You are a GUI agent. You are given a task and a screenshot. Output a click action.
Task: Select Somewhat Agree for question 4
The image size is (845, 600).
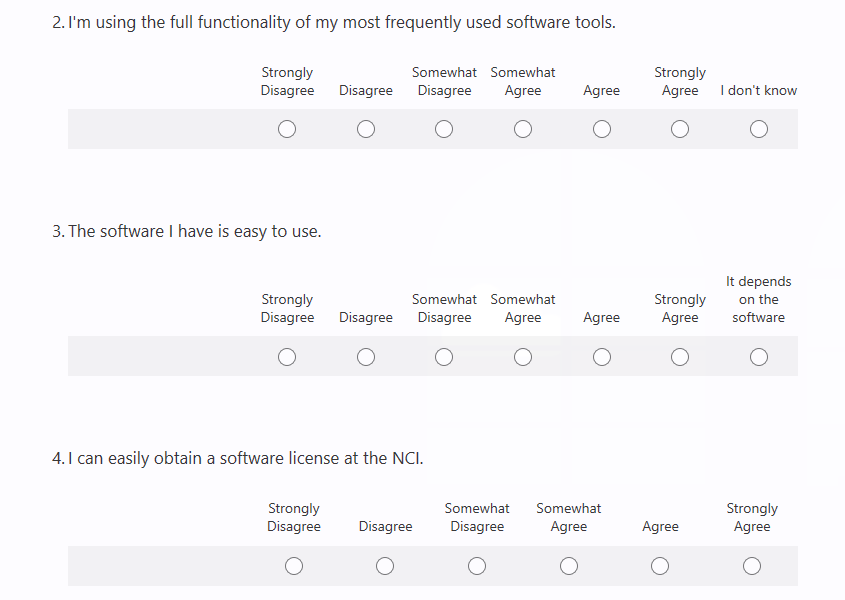(x=569, y=566)
